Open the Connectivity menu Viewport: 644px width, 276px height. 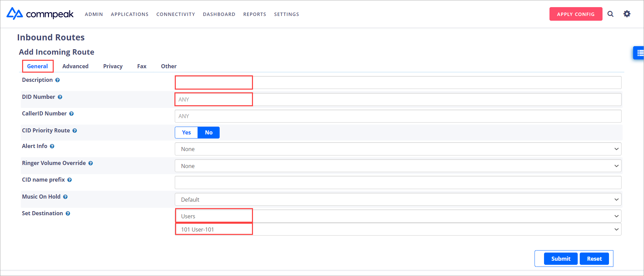click(176, 14)
